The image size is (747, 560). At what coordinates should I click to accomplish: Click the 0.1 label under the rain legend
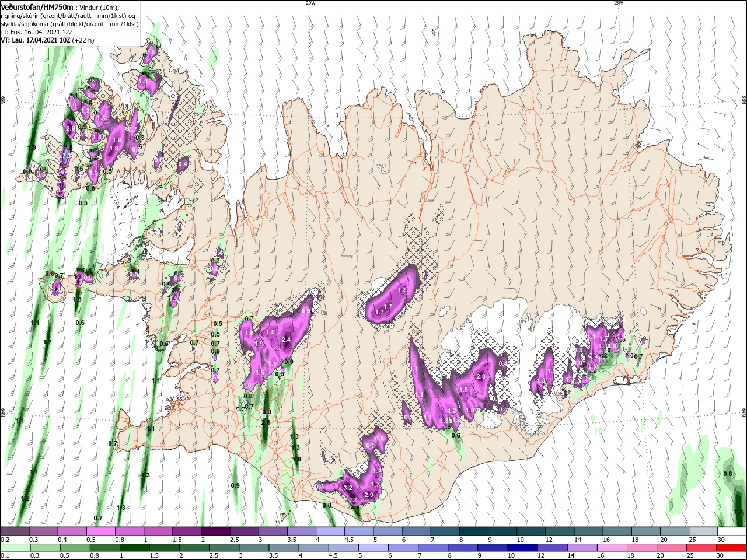click(x=4, y=556)
